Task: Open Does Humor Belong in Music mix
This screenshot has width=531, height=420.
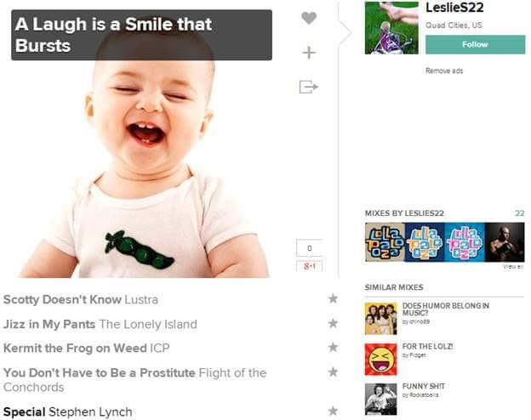Action: point(445,309)
